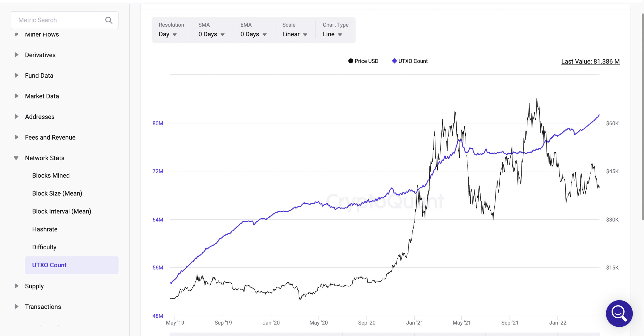Select Block Interval (Mean) metric
This screenshot has width=644, height=336.
(x=62, y=211)
